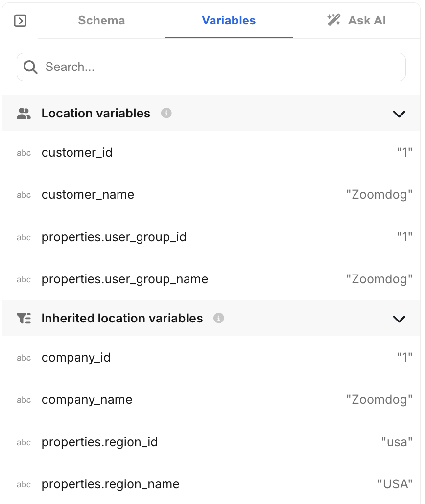Click the chevron on Location variables header
This screenshot has height=504, width=425.
point(399,114)
